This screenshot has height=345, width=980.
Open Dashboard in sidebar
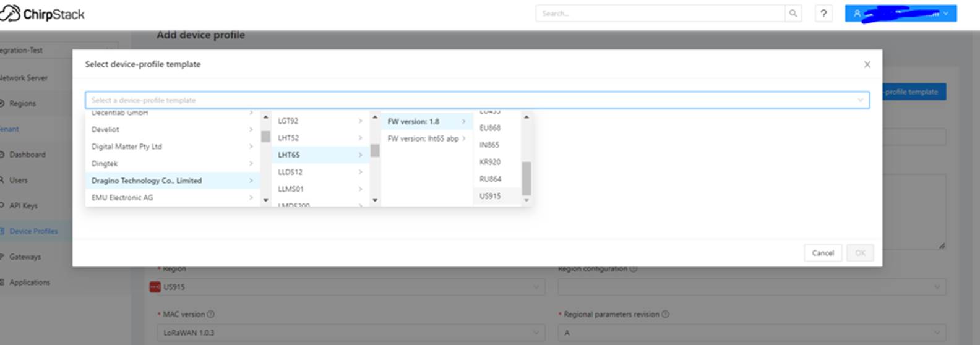[27, 155]
